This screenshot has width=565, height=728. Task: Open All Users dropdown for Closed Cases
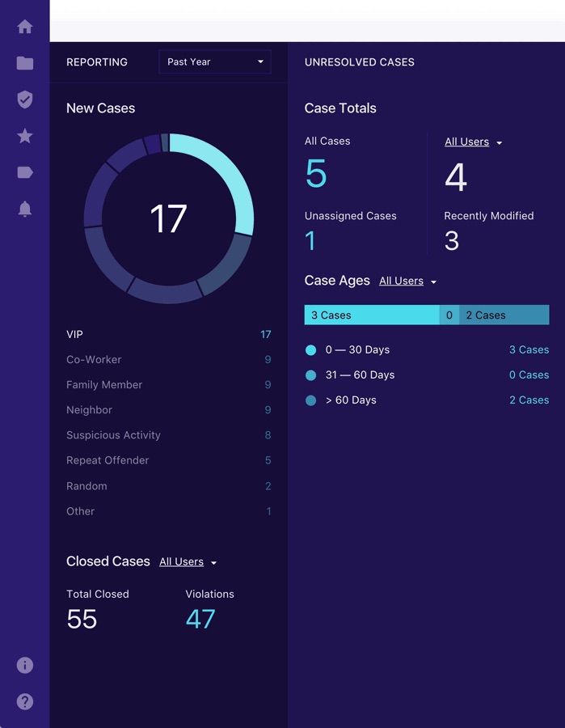tap(188, 562)
